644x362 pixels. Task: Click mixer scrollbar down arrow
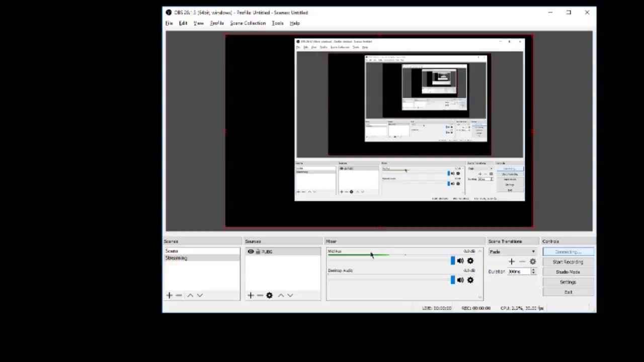pyautogui.click(x=480, y=297)
